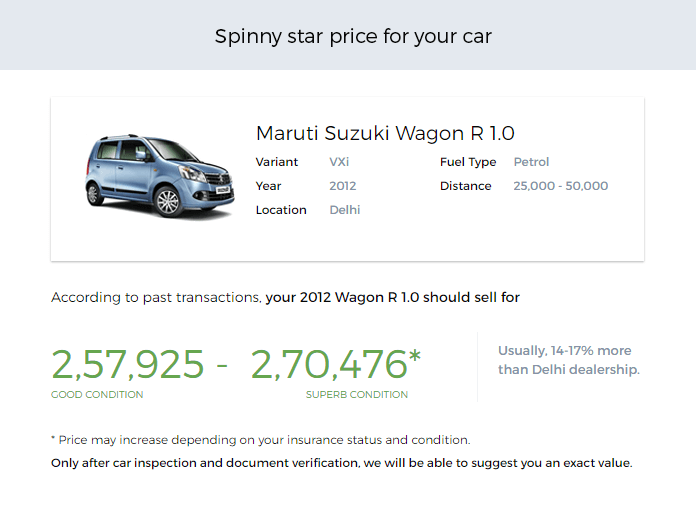Click the 25,000 - 50,000 distance value
The width and height of the screenshot is (696, 505).
560,186
